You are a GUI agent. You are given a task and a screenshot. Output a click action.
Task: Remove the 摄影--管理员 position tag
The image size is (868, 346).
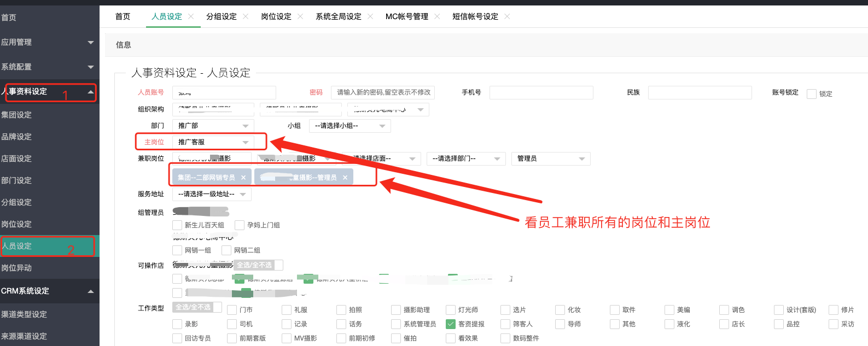[345, 178]
